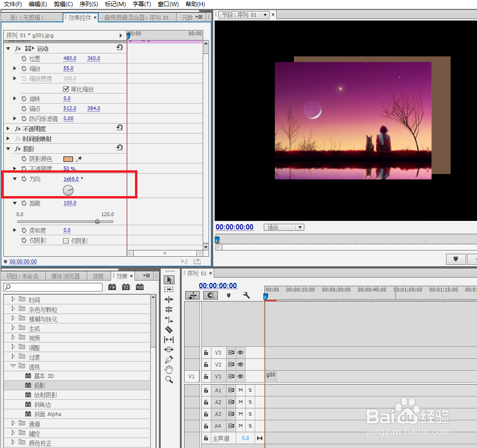Select the Hand tool
Viewport: 477px width, 448px height.
[169, 369]
